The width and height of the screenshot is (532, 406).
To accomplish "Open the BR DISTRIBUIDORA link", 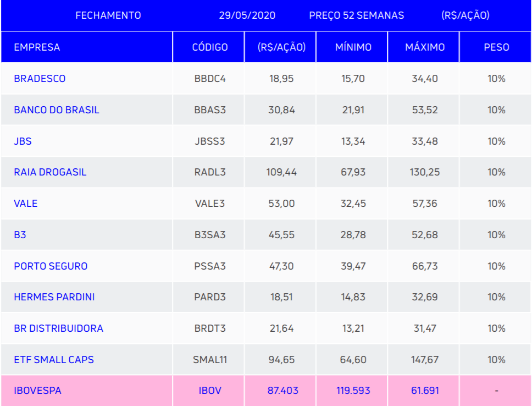I will pos(59,328).
